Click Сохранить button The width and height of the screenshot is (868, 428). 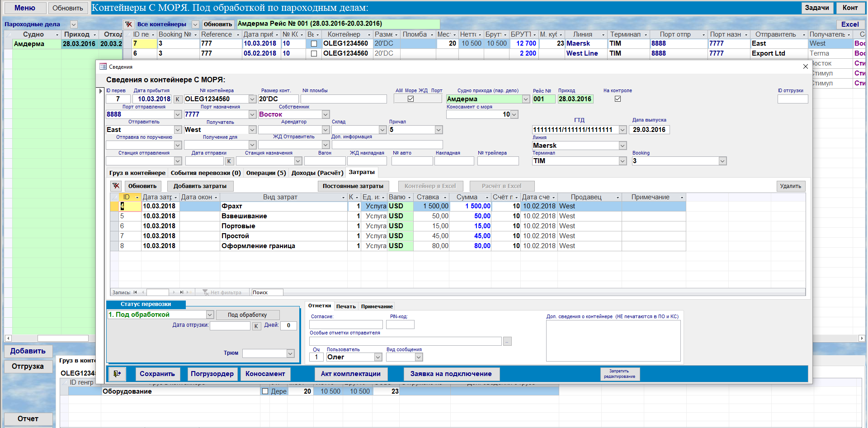[x=157, y=374]
